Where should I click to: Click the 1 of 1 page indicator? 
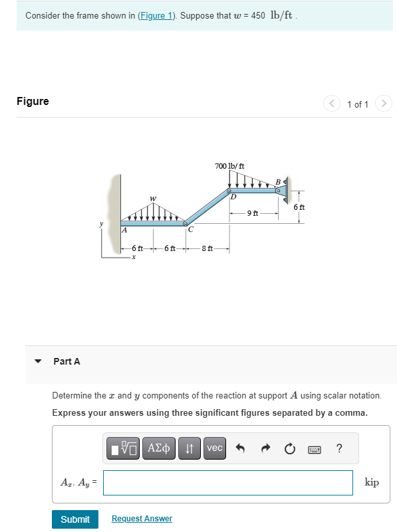pos(357,104)
